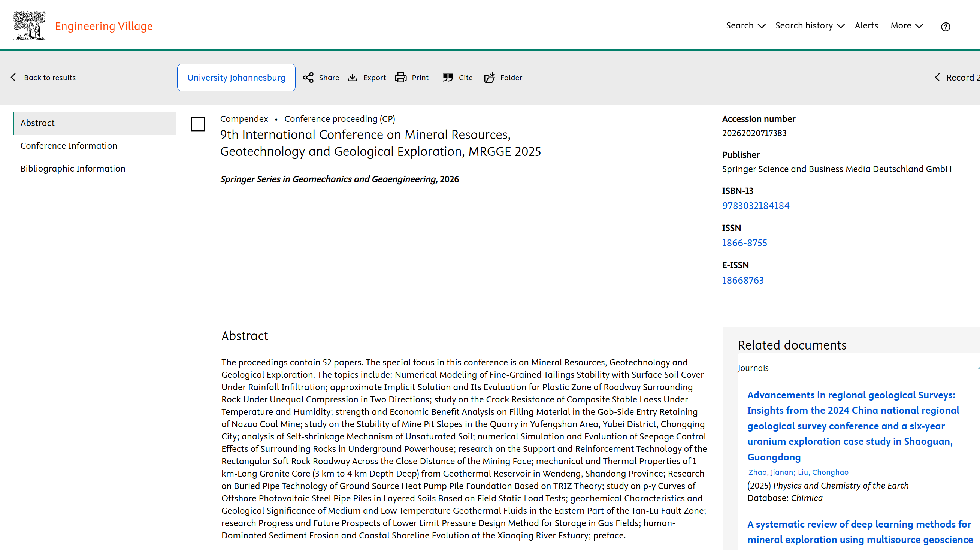Click the Share label in toolbar
Viewport: 980px width, 550px height.
329,78
